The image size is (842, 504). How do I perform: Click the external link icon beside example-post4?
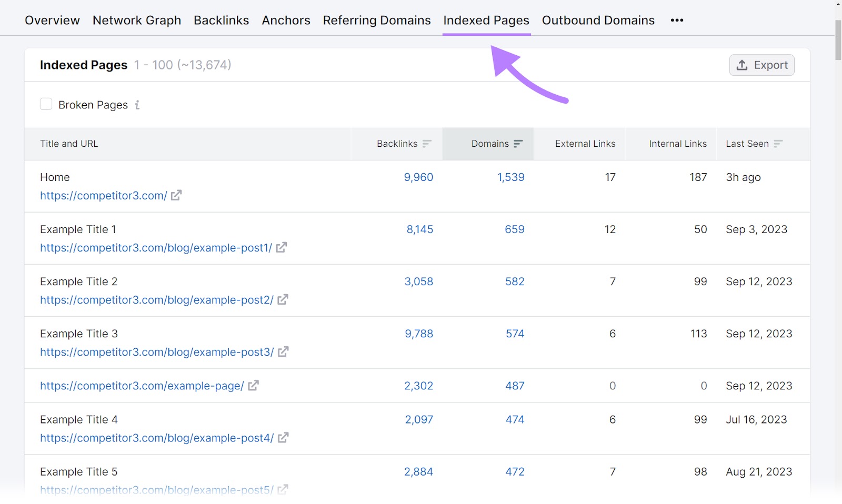pyautogui.click(x=283, y=438)
